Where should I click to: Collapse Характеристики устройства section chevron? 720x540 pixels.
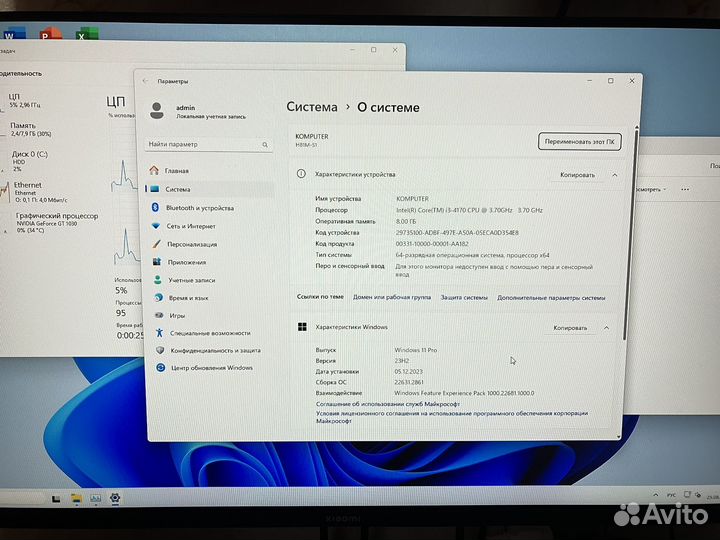click(x=614, y=175)
